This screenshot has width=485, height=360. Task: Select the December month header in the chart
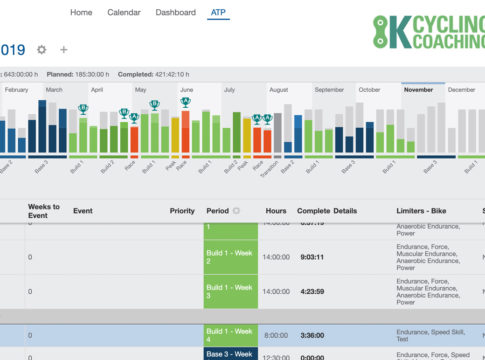[x=461, y=90]
